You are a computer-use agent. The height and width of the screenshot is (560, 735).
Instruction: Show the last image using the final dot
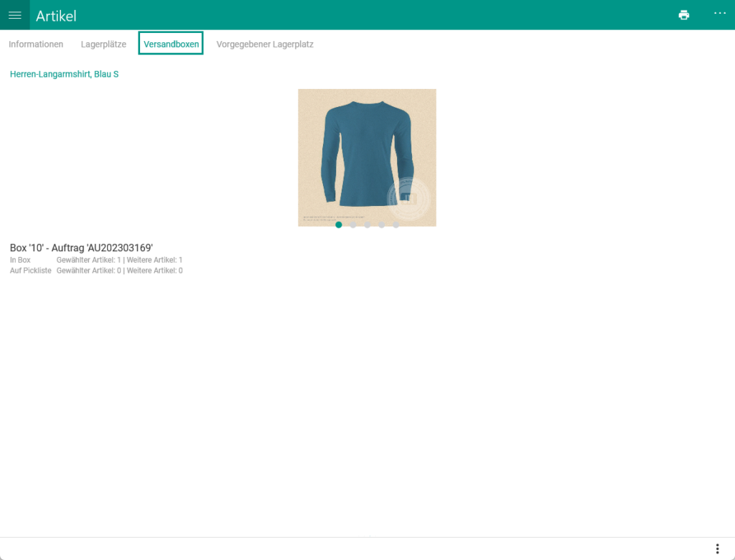396,225
